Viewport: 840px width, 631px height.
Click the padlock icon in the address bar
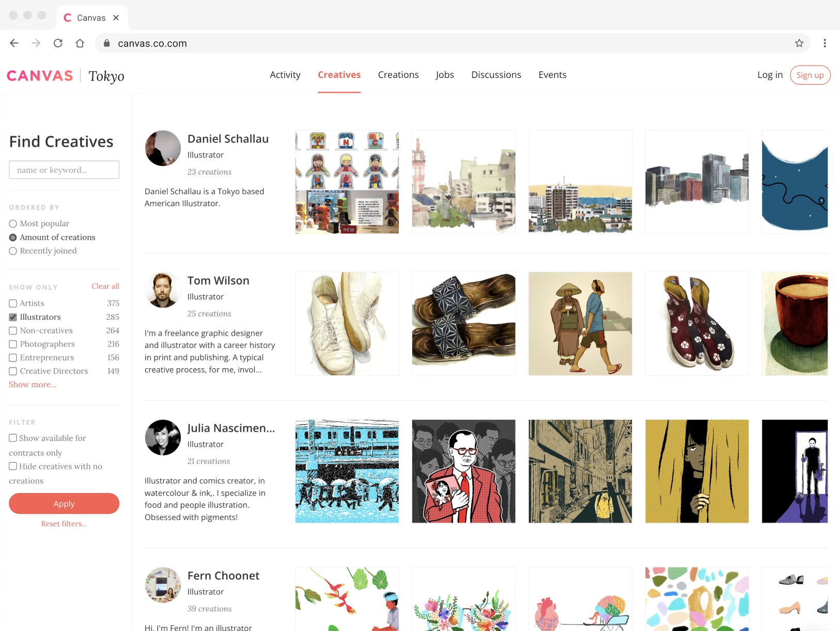(x=106, y=43)
